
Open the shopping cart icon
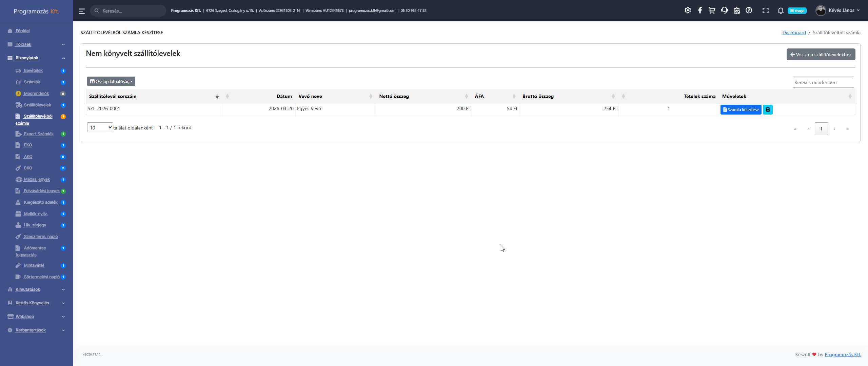tap(712, 11)
